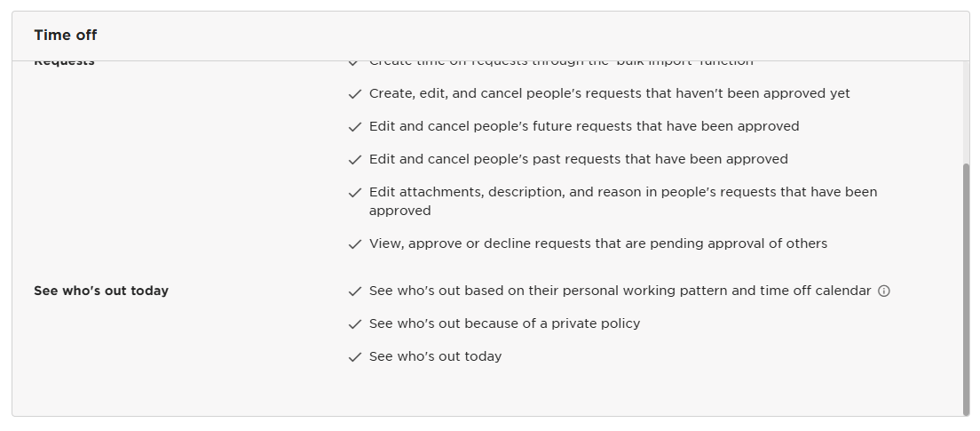
Task: Click the 'See who's out today' permission text
Action: pyautogui.click(x=435, y=356)
